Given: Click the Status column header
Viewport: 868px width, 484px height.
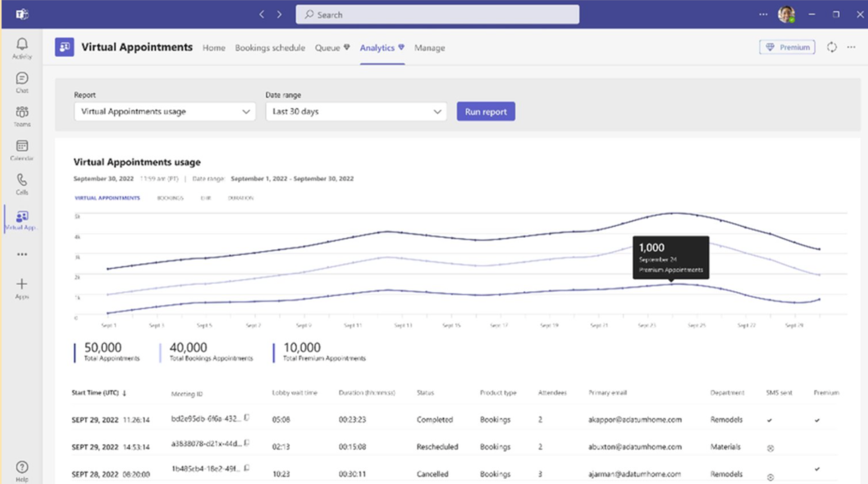Looking at the screenshot, I should (425, 393).
